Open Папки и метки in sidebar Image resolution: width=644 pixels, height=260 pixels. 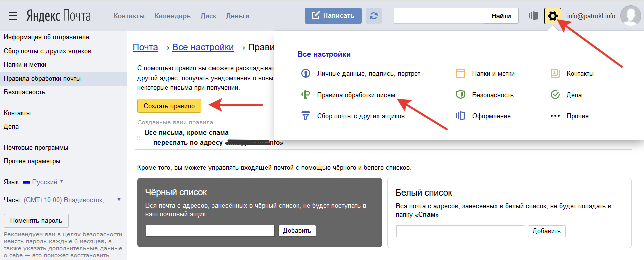point(25,65)
